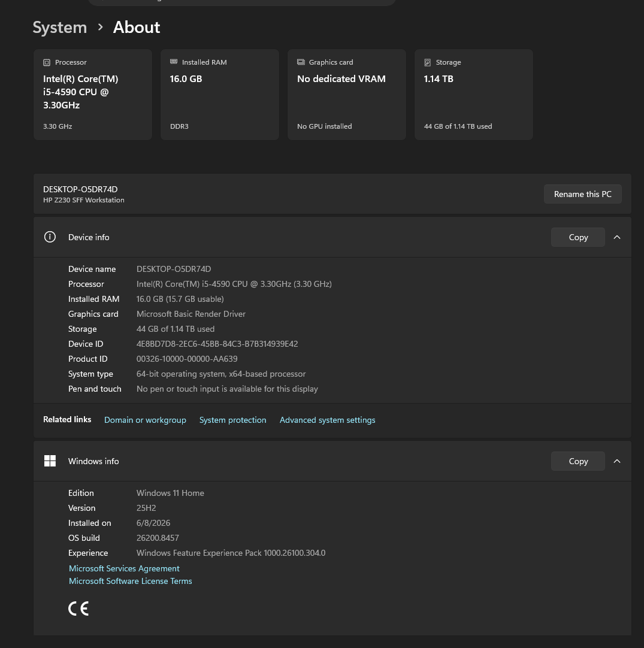Click the Device ID value 4E8BD7D8-2EC6-45BB-84C3-B7B314939E42
Viewport: 644px width, 648px height.
coord(217,344)
